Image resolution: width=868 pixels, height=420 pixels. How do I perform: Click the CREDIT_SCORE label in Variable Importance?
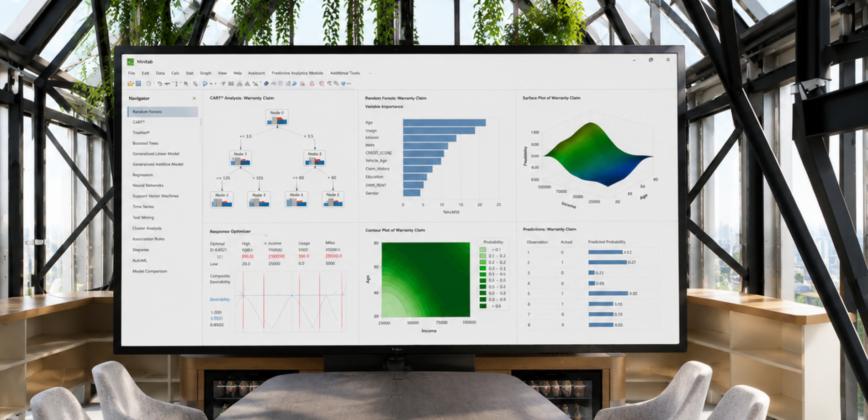point(378,153)
